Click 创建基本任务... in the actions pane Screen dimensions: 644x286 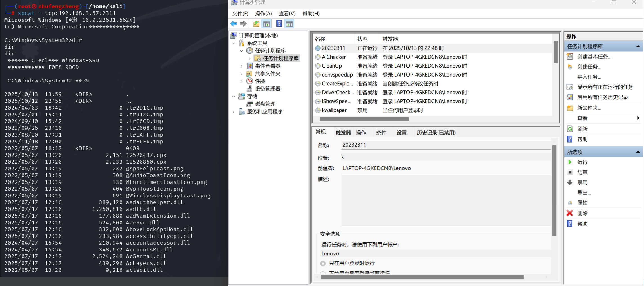coord(594,57)
